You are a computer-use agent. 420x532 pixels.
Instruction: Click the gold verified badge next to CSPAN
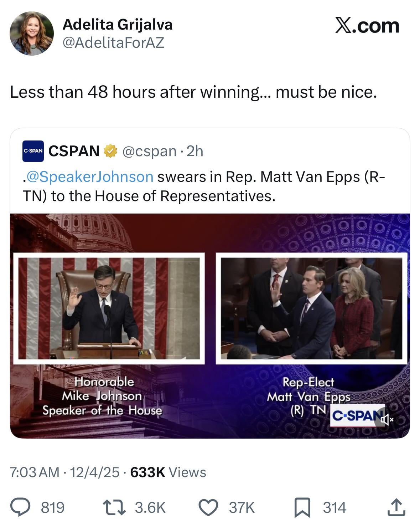(x=110, y=151)
